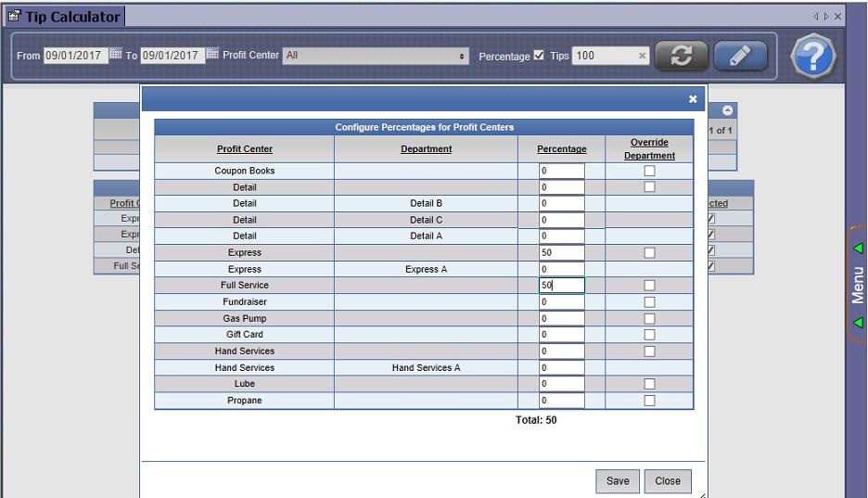
Task: Click the Save button
Action: coord(618,480)
